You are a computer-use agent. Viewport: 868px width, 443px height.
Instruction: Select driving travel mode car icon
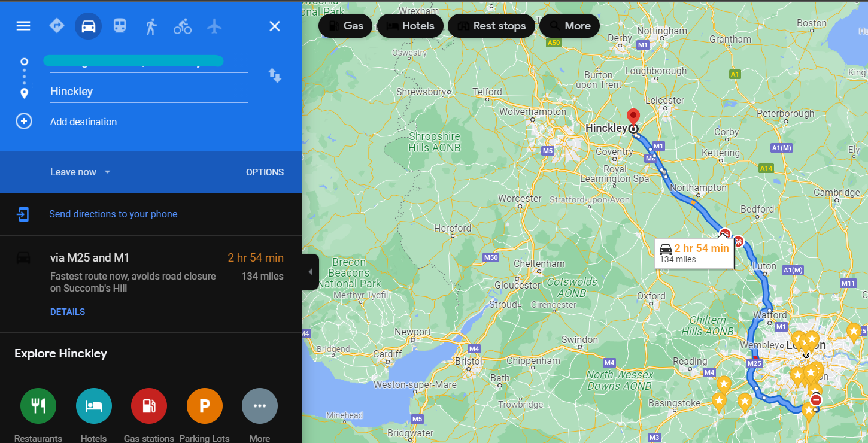(89, 26)
